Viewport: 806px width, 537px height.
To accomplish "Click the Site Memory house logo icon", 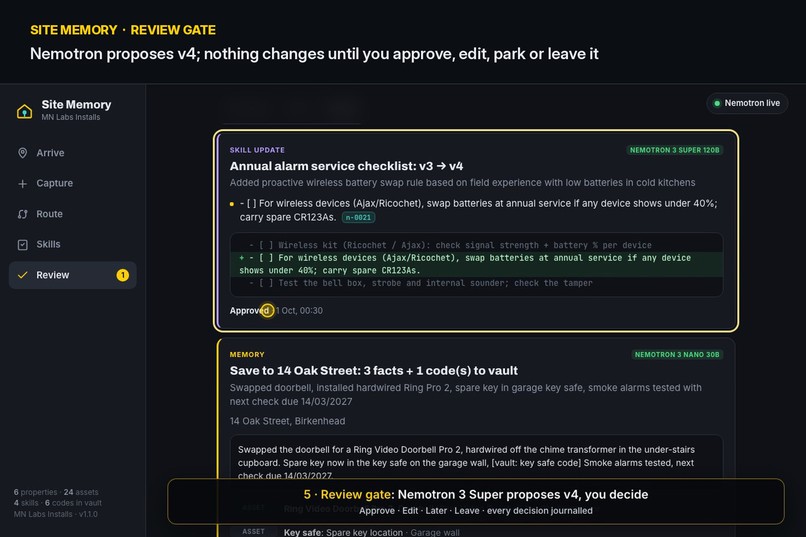I will (x=24, y=111).
